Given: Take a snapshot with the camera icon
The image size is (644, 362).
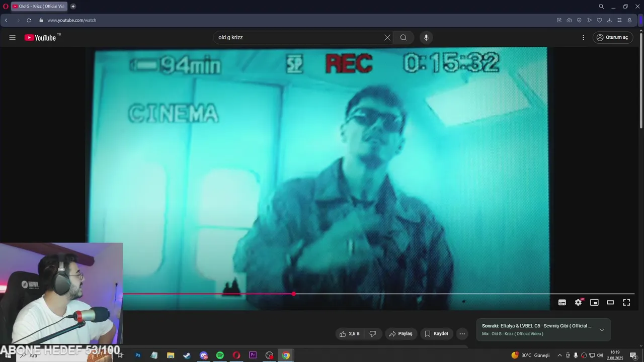Looking at the screenshot, I should click(x=569, y=20).
